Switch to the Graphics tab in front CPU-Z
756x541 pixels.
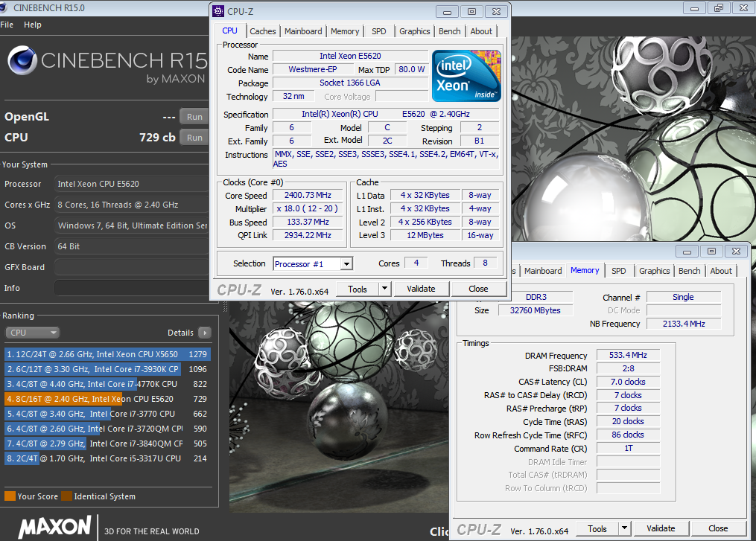pyautogui.click(x=415, y=31)
